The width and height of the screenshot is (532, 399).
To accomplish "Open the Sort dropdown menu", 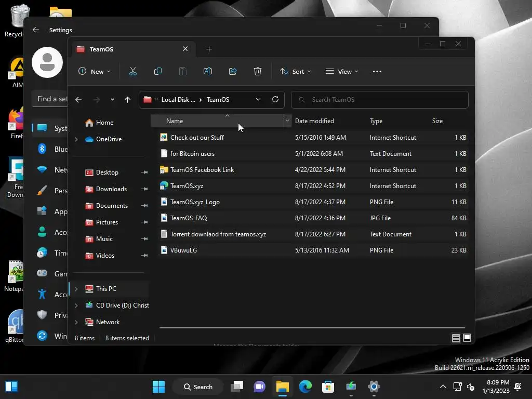I will 295,72.
